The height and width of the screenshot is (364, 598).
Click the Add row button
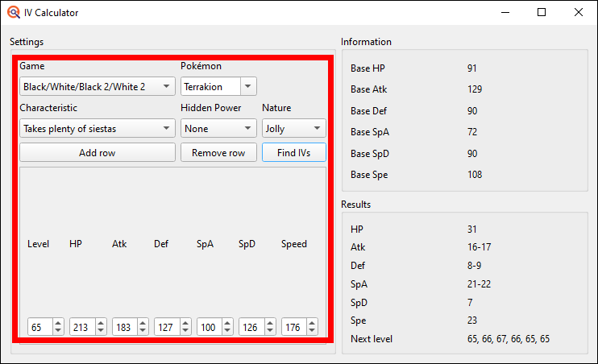[x=97, y=153]
